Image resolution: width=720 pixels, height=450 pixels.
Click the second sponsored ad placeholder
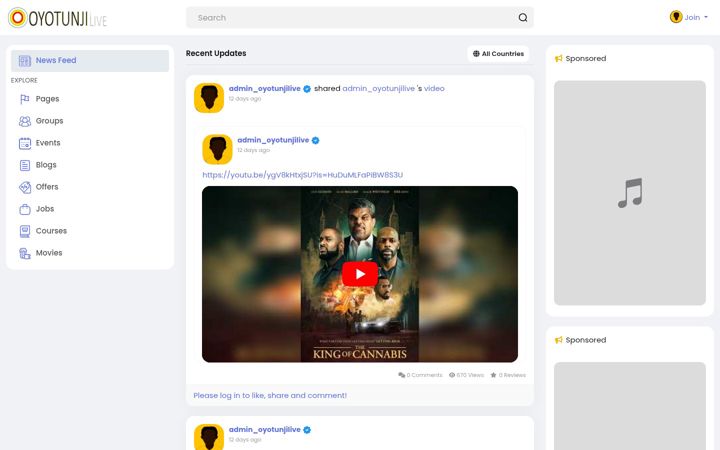[x=630, y=406]
